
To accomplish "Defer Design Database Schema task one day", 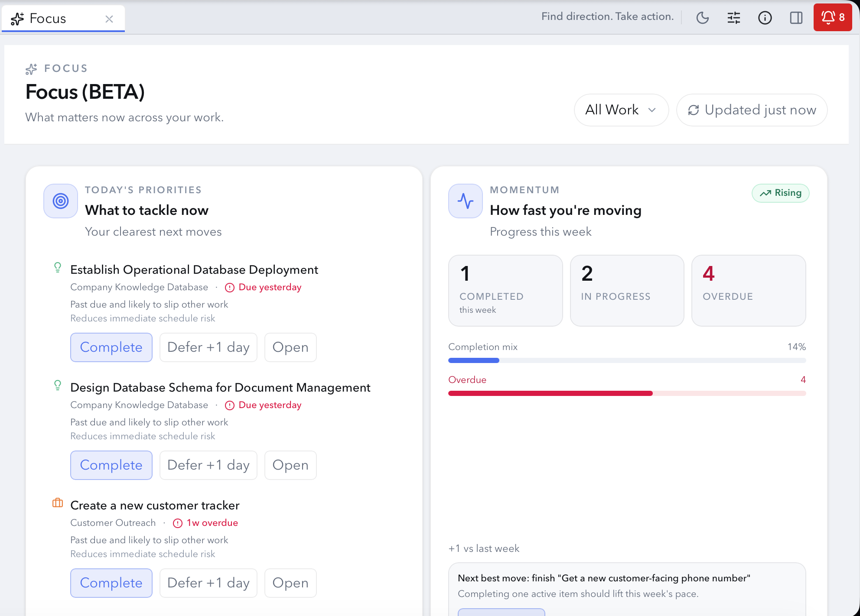I will pyautogui.click(x=208, y=465).
